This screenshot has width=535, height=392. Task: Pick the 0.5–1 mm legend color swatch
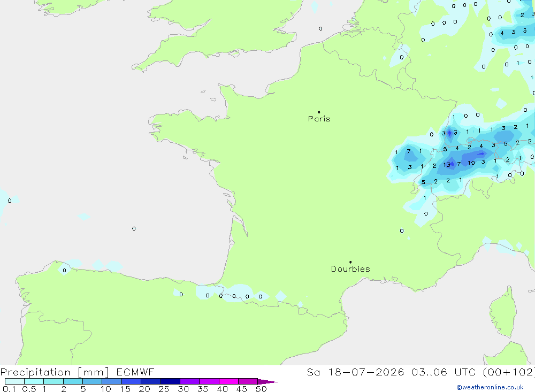[x=34, y=381]
